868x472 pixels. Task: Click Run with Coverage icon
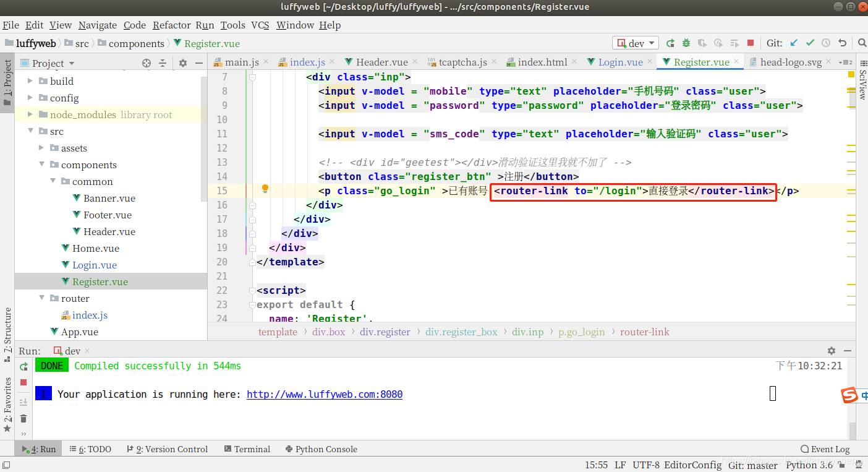tap(702, 43)
